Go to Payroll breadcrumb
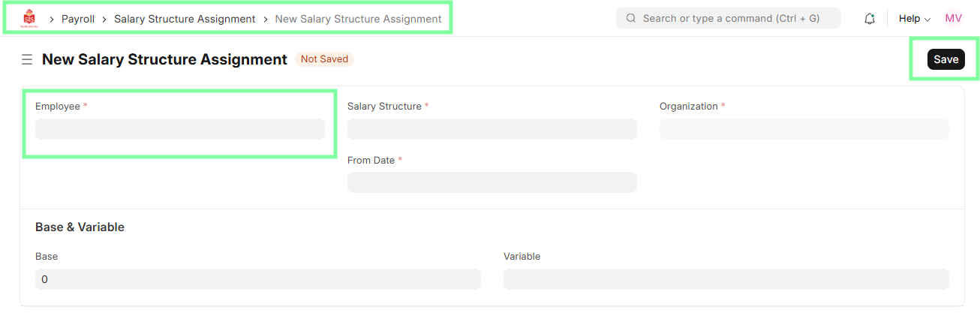The width and height of the screenshot is (980, 319). point(77,19)
